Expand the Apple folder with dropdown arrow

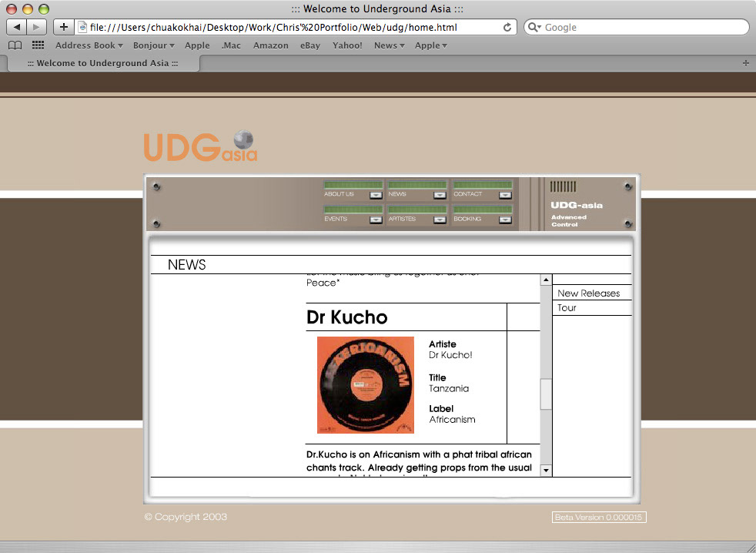pos(431,45)
